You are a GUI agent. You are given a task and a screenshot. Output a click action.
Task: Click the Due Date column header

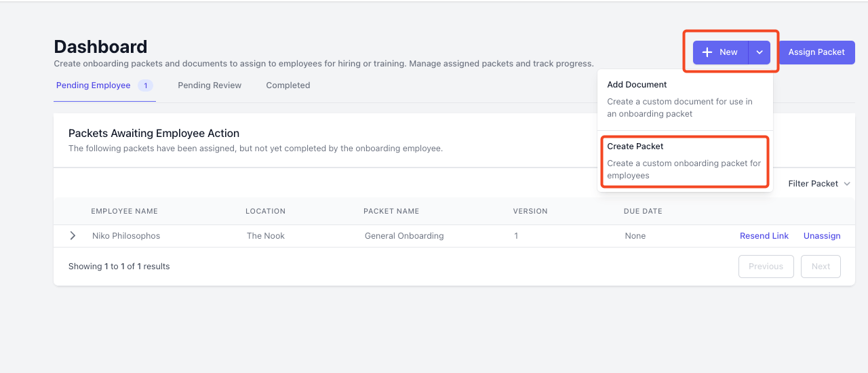(x=643, y=212)
